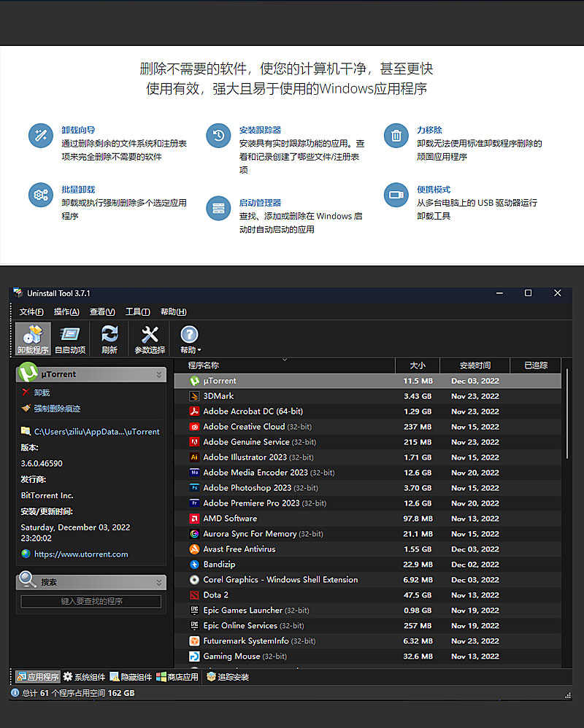Click the 启动管理器 feature heading
The height and width of the screenshot is (728, 584).
point(260,203)
